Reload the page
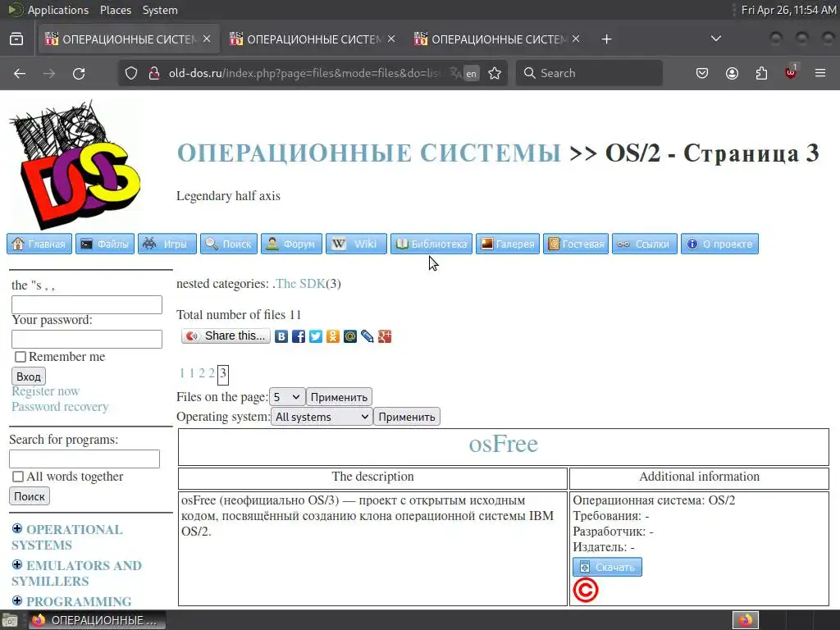 coord(79,73)
